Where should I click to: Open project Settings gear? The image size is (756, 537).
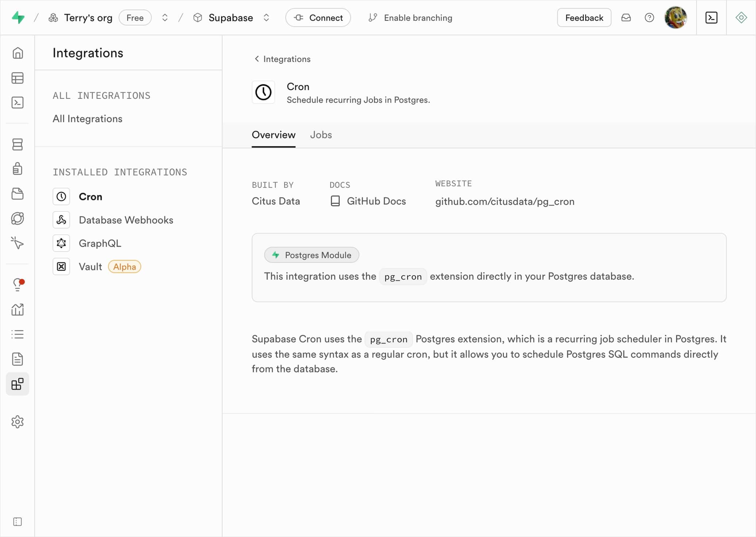18,422
